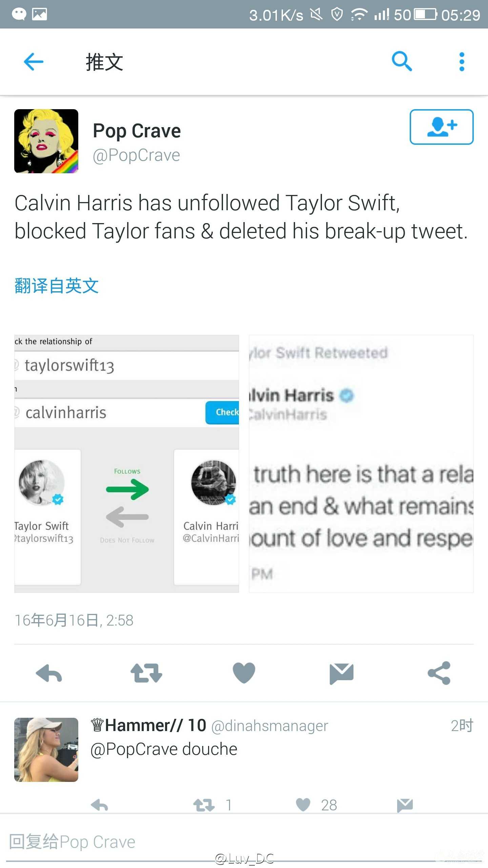This screenshot has width=488, height=868.
Task: Focus the reply to Pop Crave field
Action: click(x=244, y=842)
